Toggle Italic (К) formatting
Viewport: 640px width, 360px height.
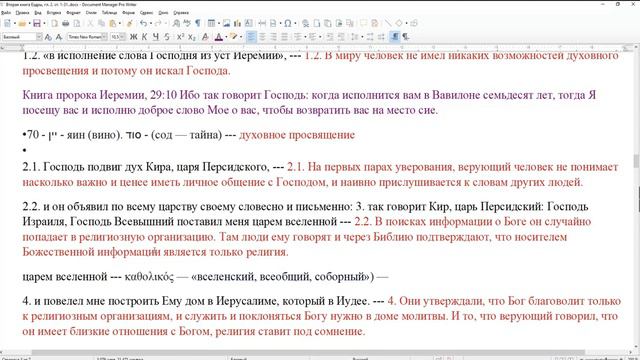[144, 37]
